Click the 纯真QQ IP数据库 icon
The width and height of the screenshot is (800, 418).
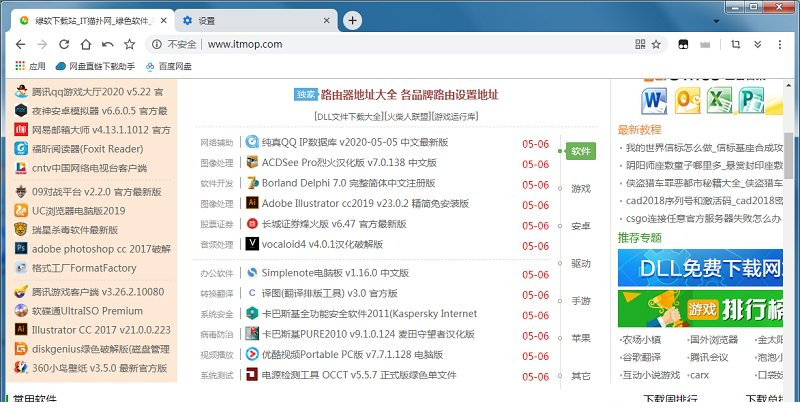[252, 141]
